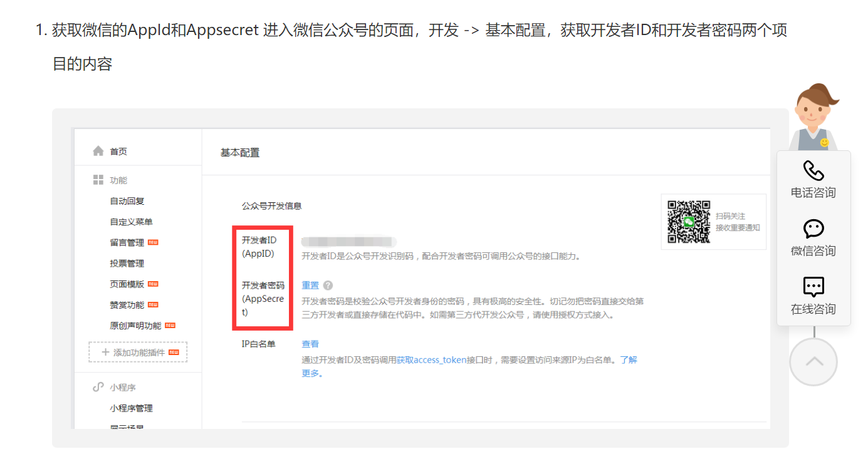The image size is (868, 464).
Task: Click the home icon beside 首页
Action: point(98,151)
